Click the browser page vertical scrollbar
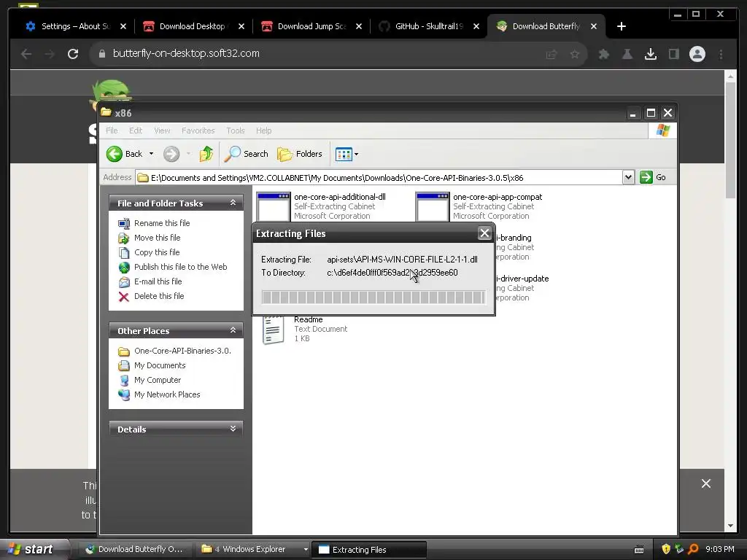This screenshot has width=747, height=560. point(730,139)
